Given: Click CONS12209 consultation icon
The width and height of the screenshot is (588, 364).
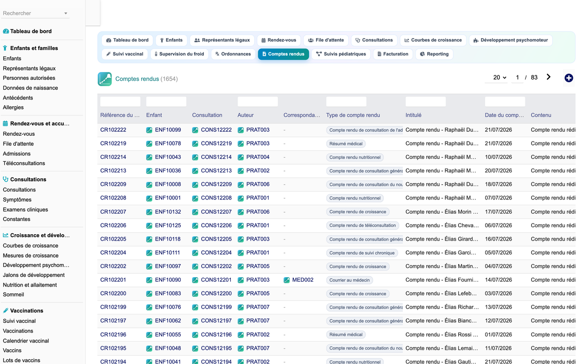Looking at the screenshot, I should (196, 185).
